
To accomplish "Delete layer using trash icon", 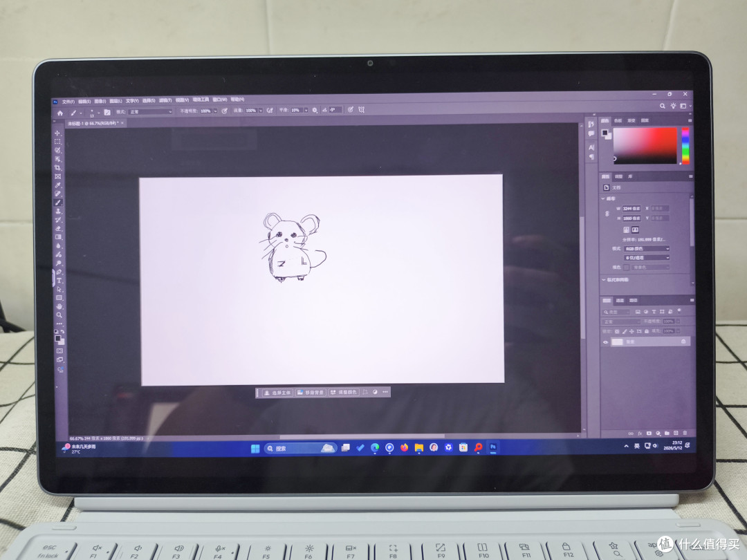I will click(685, 433).
